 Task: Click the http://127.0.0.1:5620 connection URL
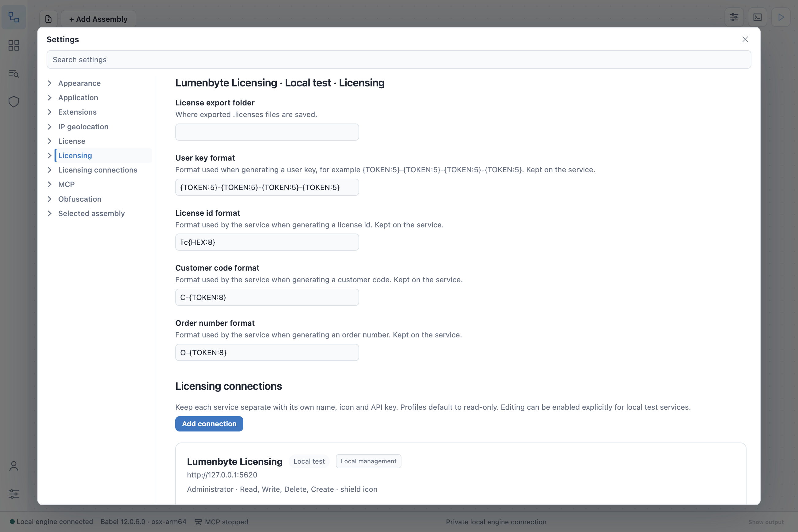click(222, 475)
